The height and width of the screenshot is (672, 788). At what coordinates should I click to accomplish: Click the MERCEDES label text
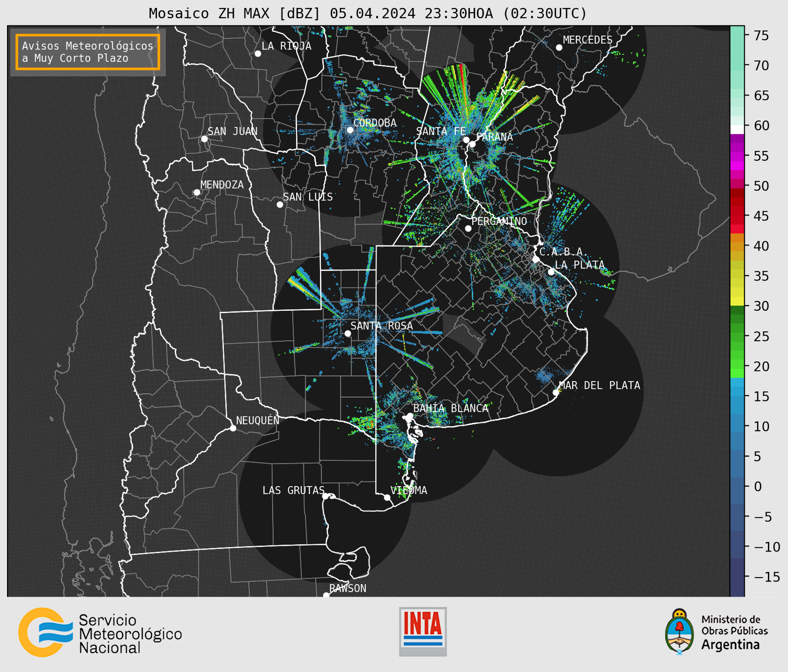[x=588, y=40]
